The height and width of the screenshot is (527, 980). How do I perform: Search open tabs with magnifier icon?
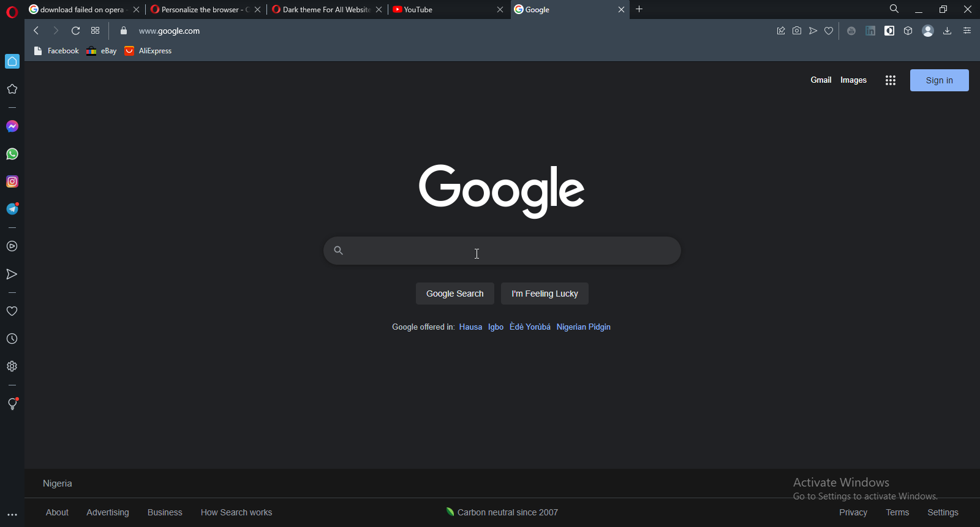click(x=894, y=9)
